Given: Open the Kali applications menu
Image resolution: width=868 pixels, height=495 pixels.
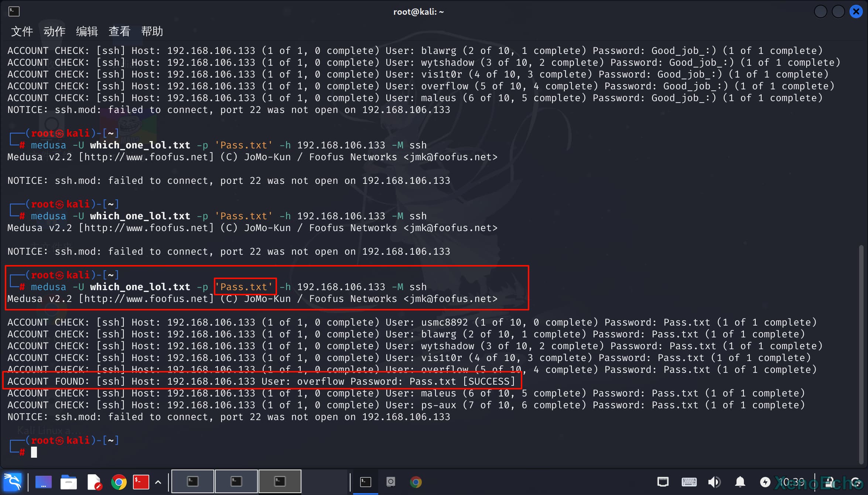Looking at the screenshot, I should 13,482.
